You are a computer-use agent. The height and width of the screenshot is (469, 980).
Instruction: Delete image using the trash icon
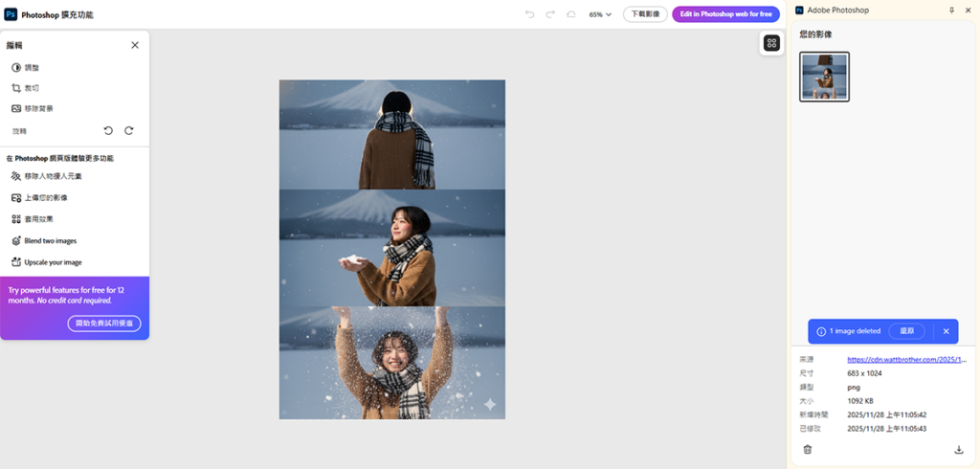(807, 449)
